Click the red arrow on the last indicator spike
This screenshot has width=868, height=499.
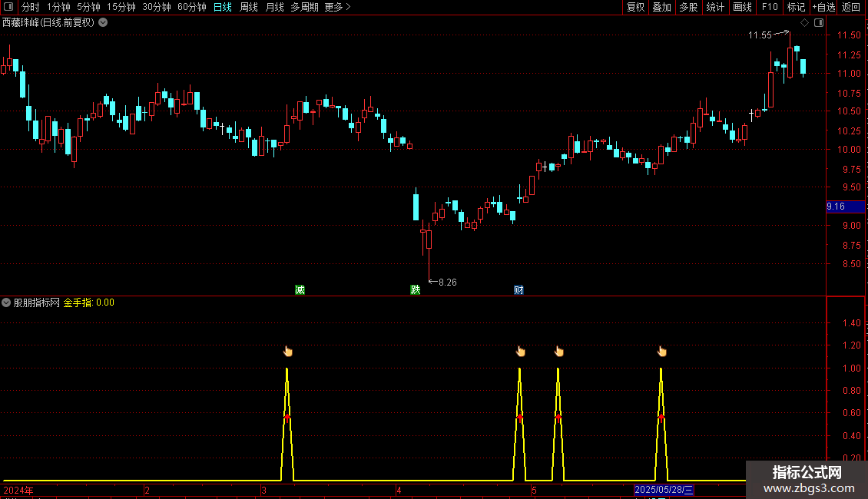coord(661,417)
